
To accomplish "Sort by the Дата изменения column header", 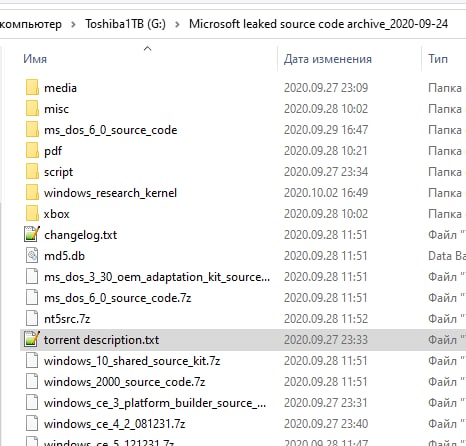I will pyautogui.click(x=328, y=59).
